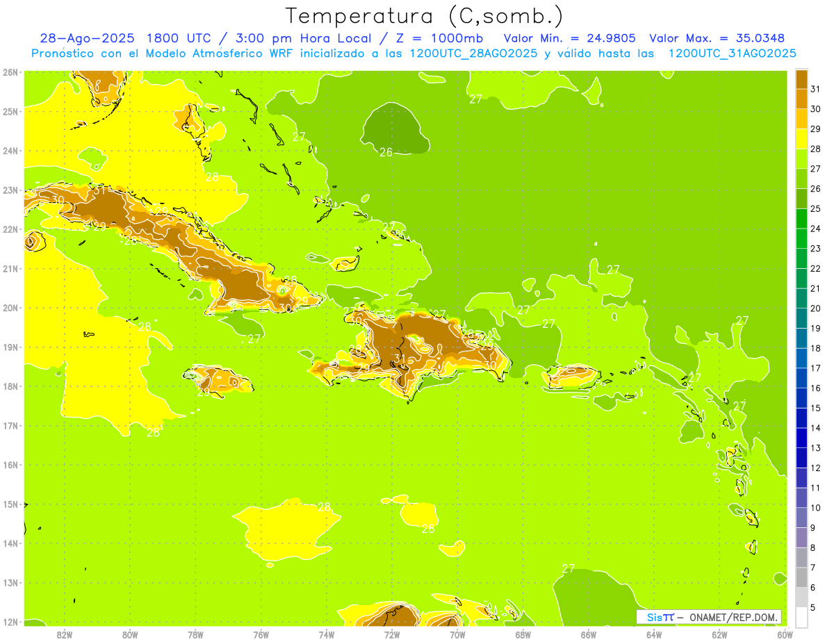Click the '66W' longitude axis label
Viewport: 834px width, 644px height.
point(589,634)
